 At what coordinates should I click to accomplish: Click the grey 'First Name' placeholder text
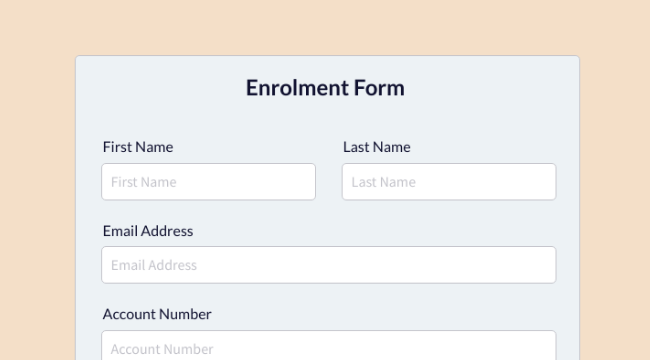click(144, 182)
